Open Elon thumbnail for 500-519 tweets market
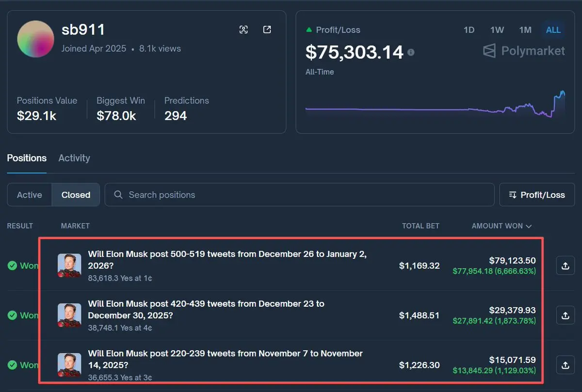Screen dimensions: 582x392 click(x=69, y=266)
